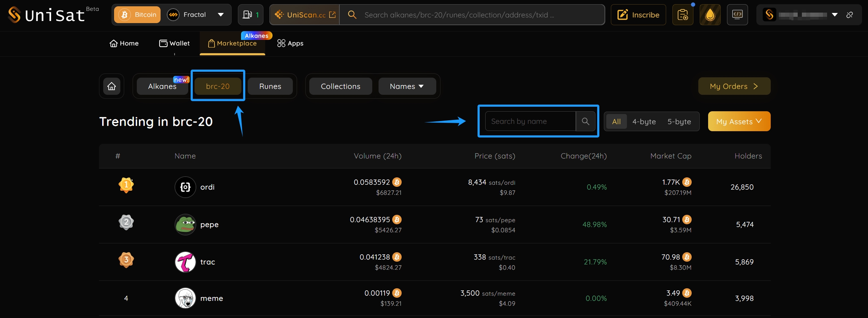
Task: Select the 4-byte filter option
Action: [x=644, y=121]
